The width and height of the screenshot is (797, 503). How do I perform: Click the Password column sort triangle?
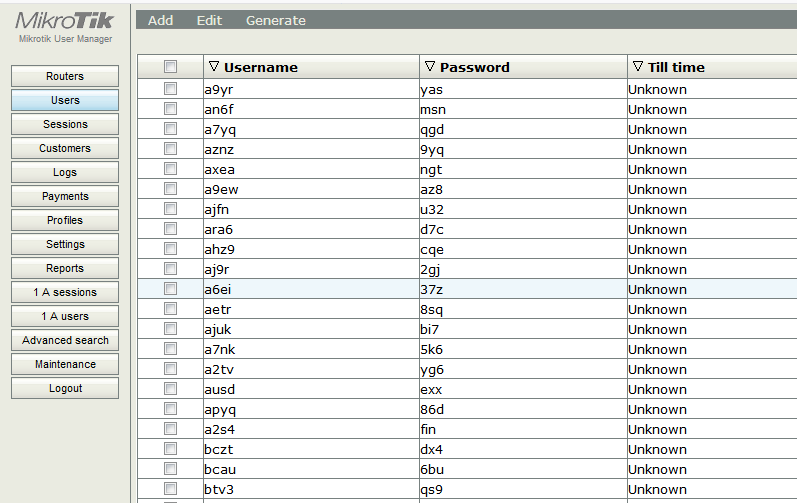tap(430, 67)
